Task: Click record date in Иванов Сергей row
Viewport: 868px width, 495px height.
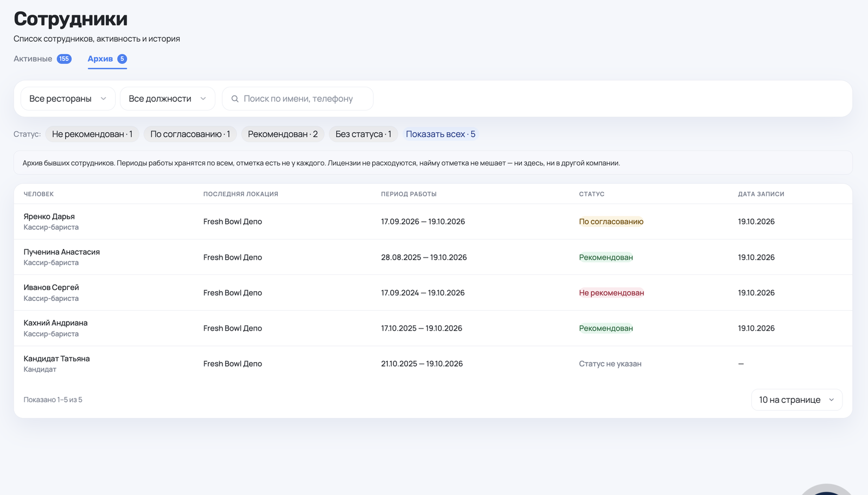Action: pyautogui.click(x=756, y=293)
